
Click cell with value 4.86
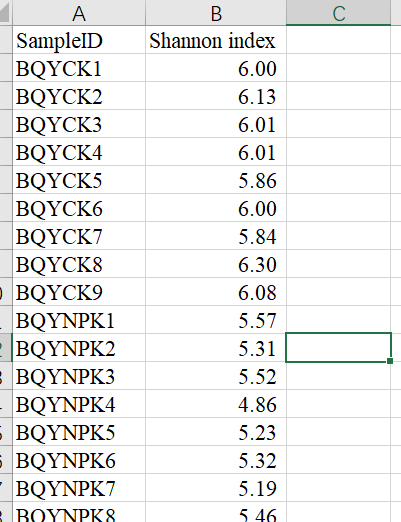[216, 404]
